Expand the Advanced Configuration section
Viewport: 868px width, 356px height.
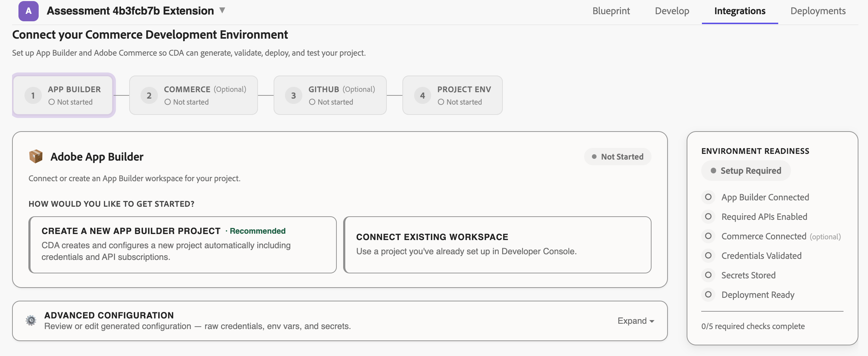click(x=636, y=321)
